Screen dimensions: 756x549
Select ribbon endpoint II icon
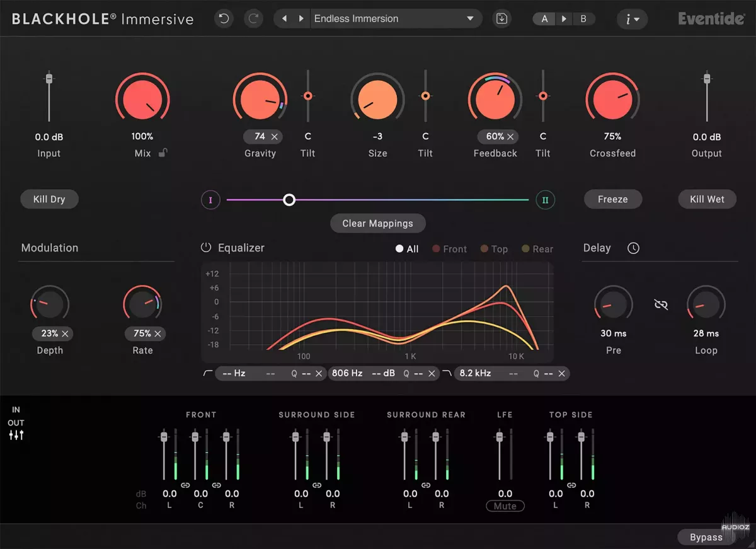coord(545,200)
